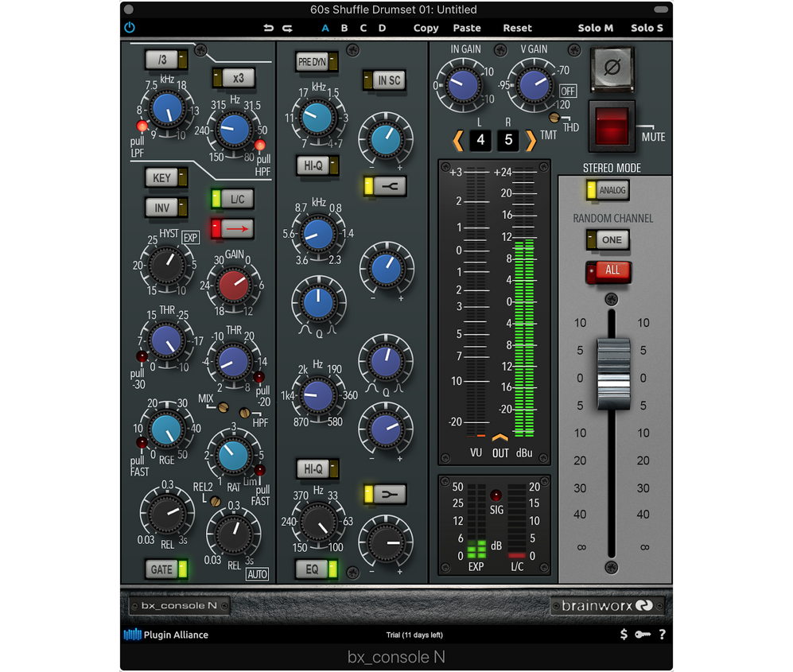Toggle ANALOG stereo mode switch
The height and width of the screenshot is (672, 793).
[x=608, y=190]
